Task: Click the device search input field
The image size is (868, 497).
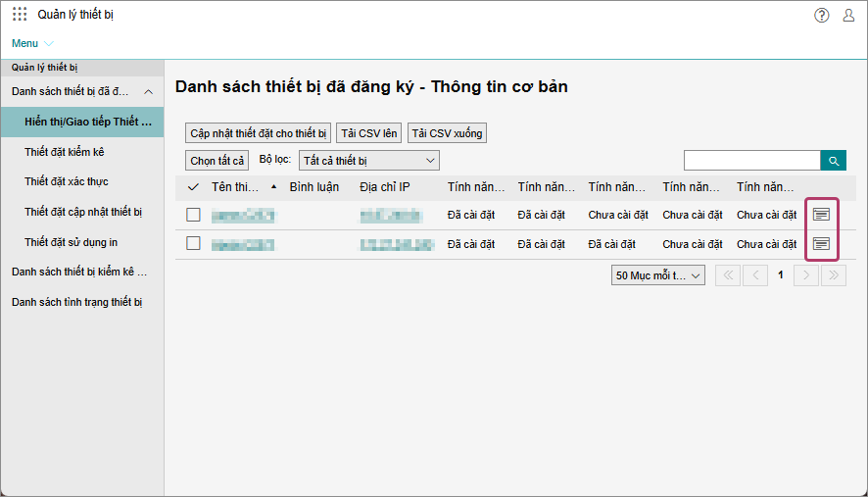Action: 751,161
